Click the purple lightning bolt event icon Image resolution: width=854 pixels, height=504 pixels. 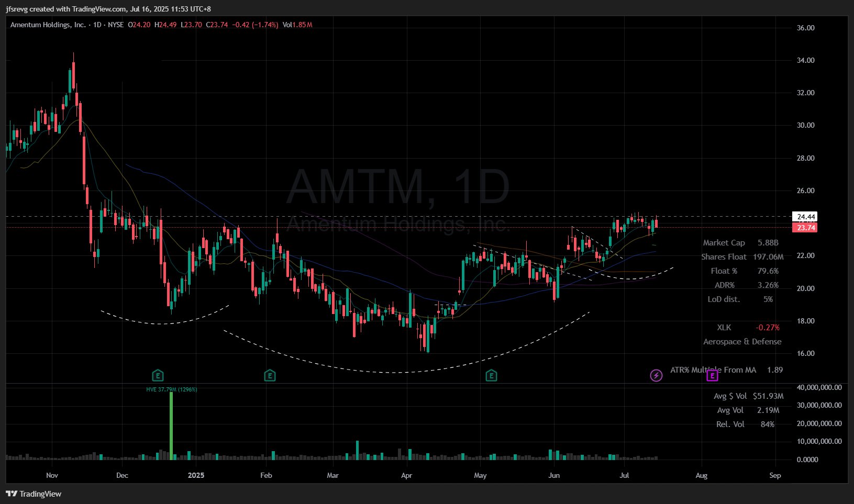point(656,375)
